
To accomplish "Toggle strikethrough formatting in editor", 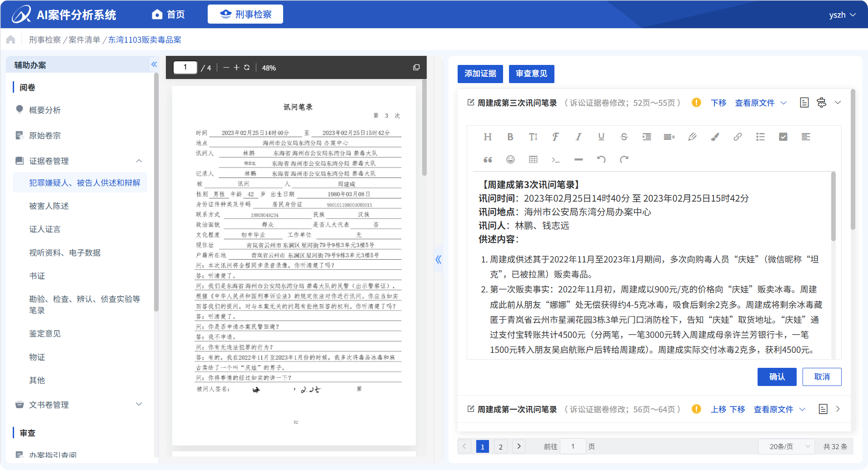I will 624,137.
